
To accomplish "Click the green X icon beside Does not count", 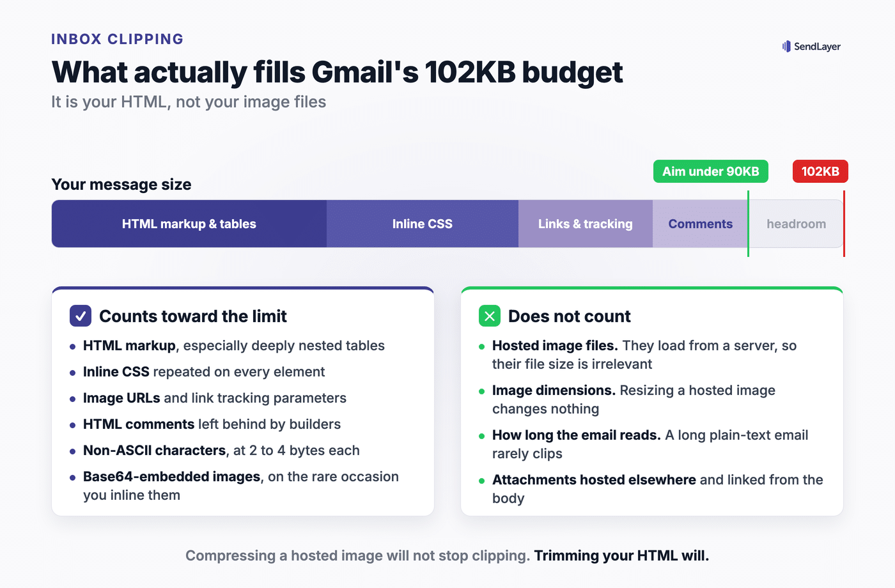I will [x=490, y=316].
